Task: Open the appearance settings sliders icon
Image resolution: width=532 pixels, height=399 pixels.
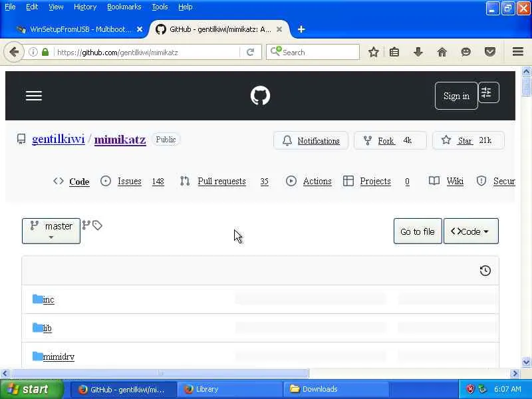Action: [x=488, y=92]
